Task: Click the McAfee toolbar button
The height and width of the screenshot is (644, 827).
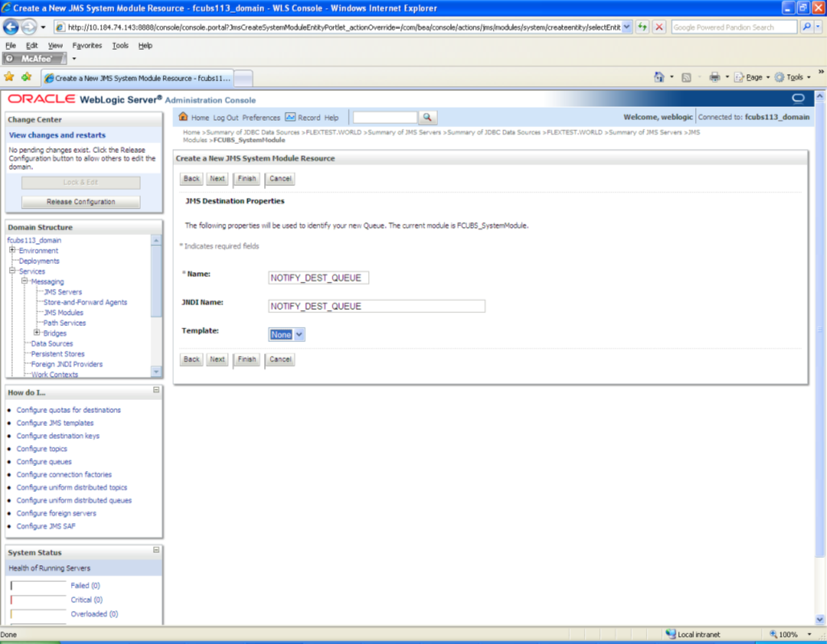Action: [x=35, y=59]
